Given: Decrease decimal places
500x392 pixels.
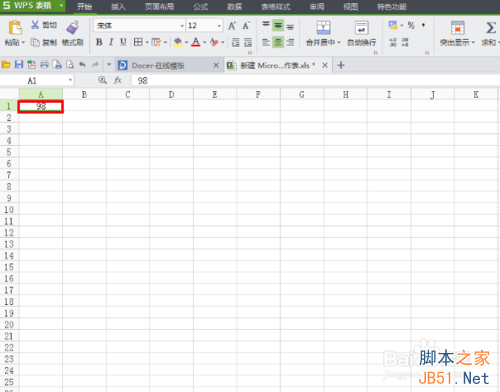Looking at the screenshot, I should click(x=405, y=42).
